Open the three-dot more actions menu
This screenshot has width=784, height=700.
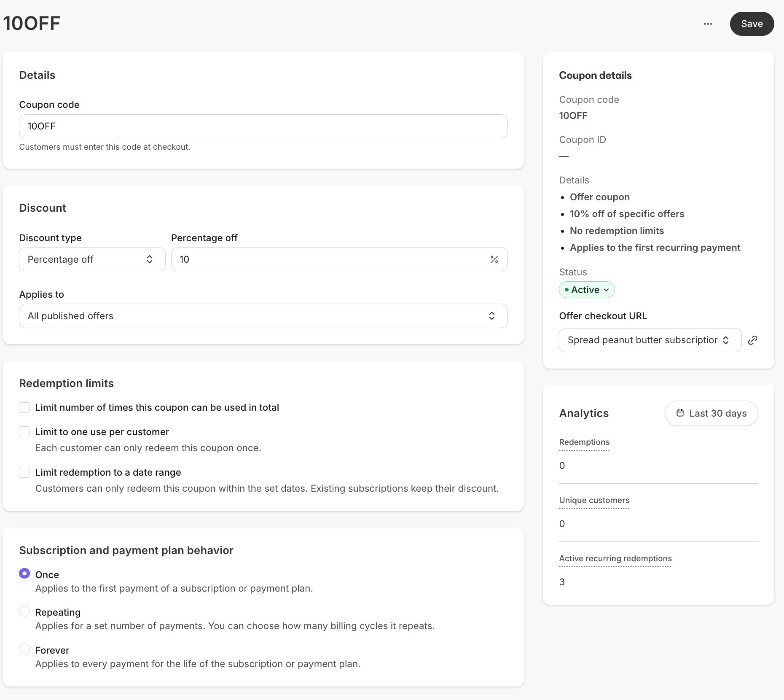pyautogui.click(x=708, y=24)
